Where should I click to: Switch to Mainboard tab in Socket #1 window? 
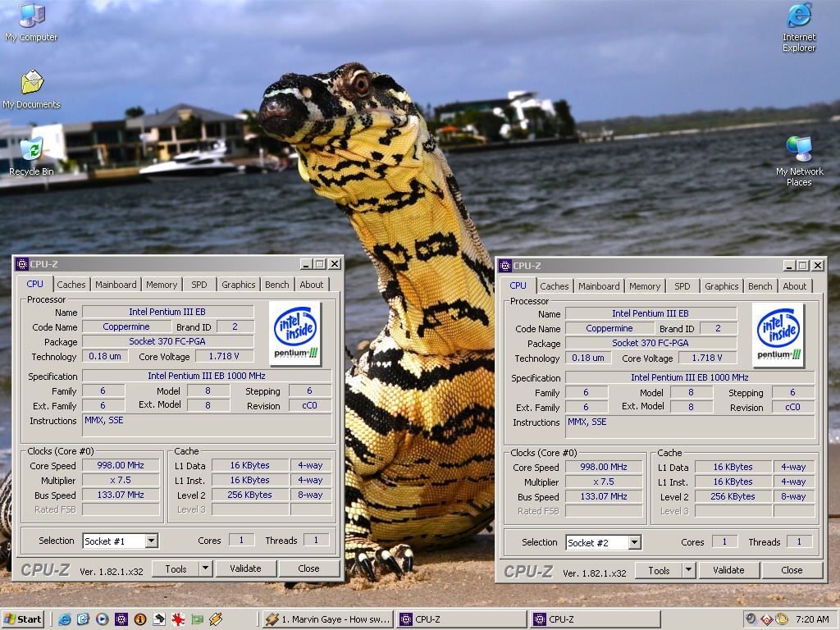[116, 285]
